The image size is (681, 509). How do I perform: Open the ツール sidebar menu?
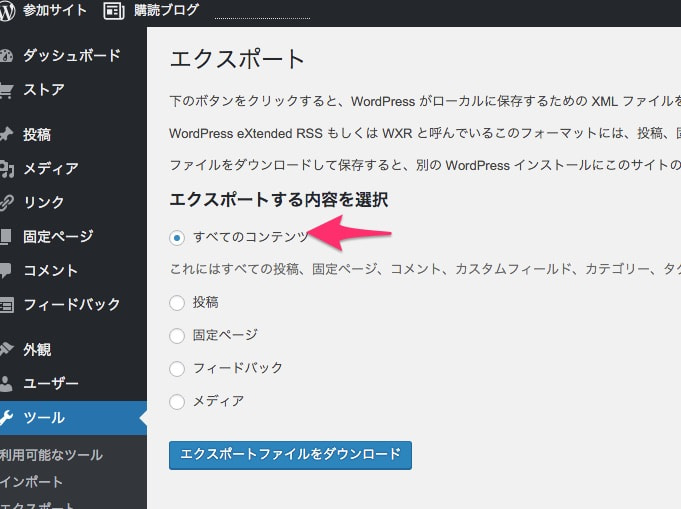73,418
